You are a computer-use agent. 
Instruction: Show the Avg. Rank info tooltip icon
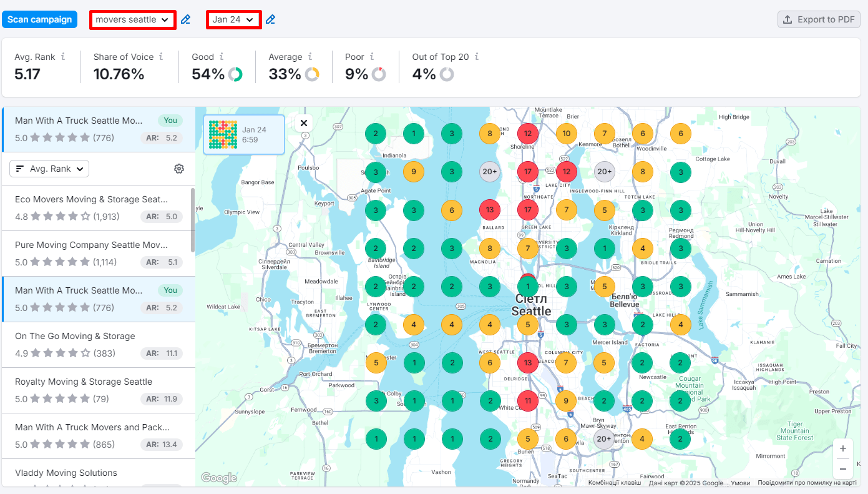[x=63, y=56]
